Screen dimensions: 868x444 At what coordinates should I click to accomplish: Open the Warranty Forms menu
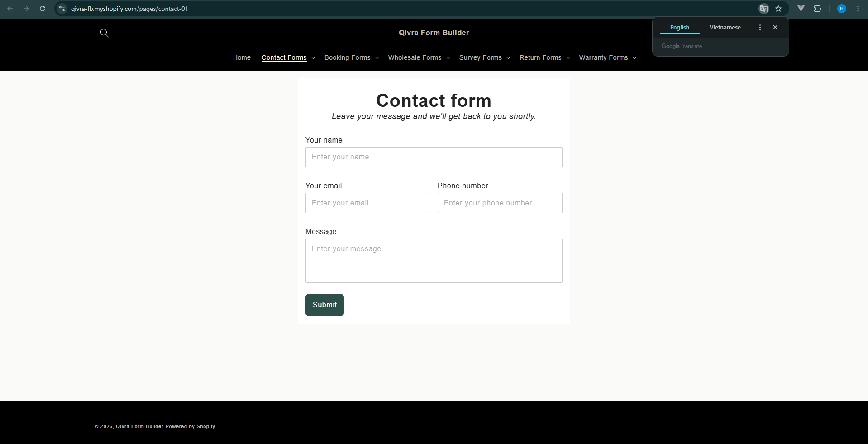point(603,57)
